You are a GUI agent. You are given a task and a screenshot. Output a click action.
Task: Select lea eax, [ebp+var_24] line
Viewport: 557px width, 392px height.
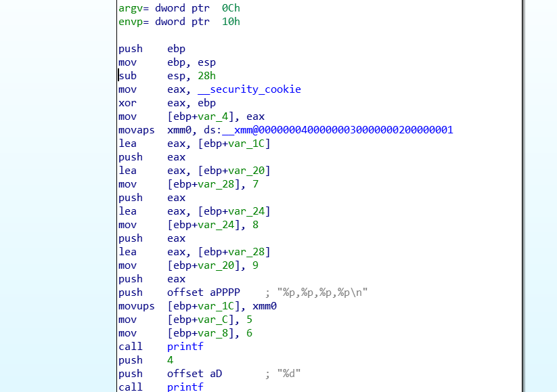pos(195,211)
